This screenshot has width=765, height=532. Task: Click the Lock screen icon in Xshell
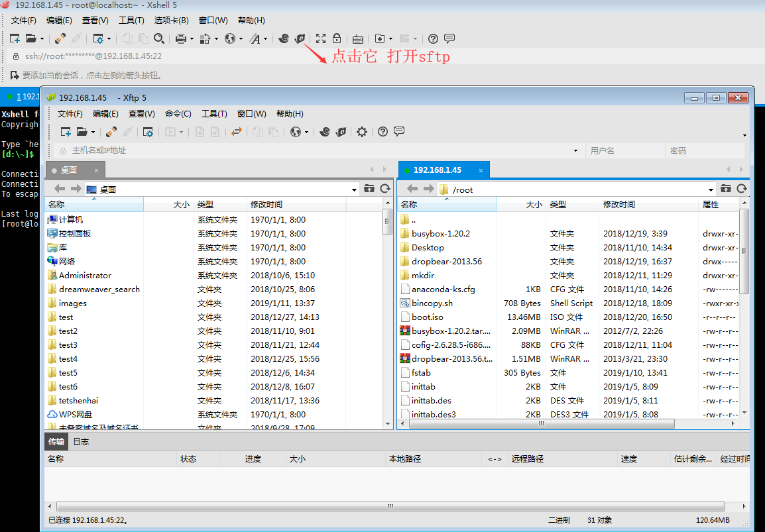click(x=337, y=38)
